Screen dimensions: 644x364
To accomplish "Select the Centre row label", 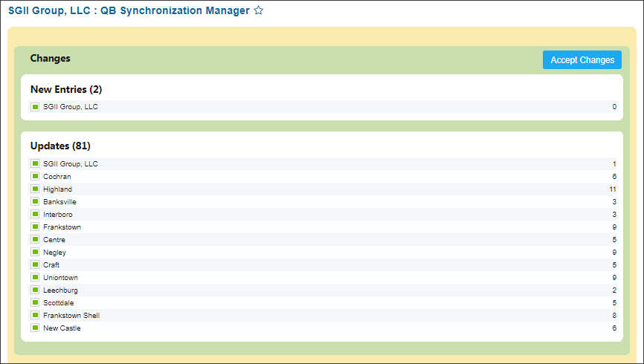I will pyautogui.click(x=54, y=240).
